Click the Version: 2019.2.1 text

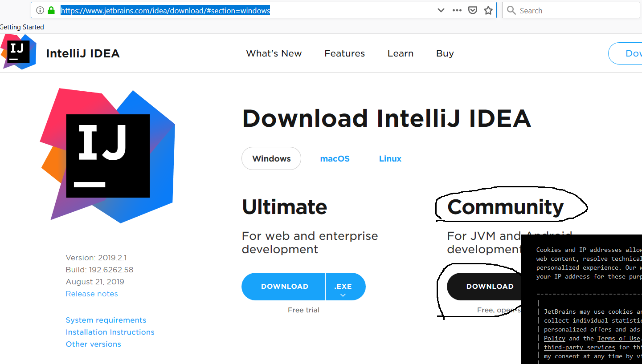point(96,258)
